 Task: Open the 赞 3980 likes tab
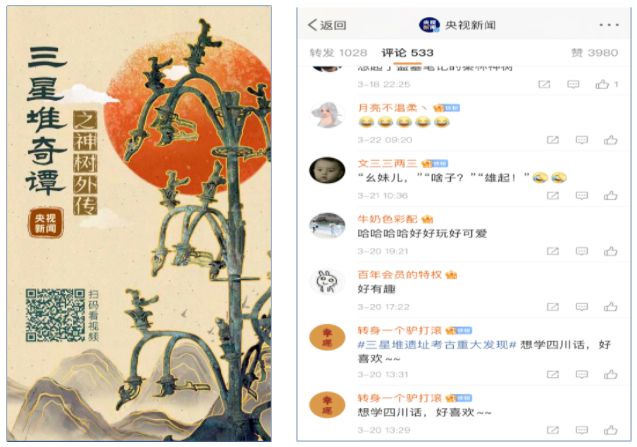(x=594, y=53)
